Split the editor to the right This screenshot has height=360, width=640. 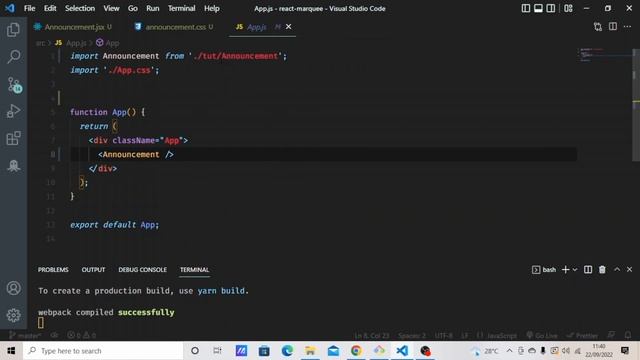coord(613,27)
